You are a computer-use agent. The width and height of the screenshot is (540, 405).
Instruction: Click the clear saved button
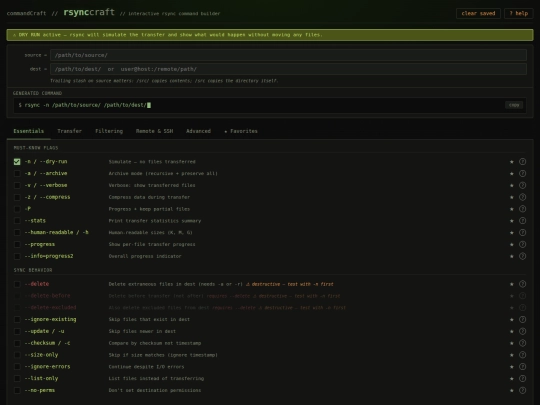478,13
